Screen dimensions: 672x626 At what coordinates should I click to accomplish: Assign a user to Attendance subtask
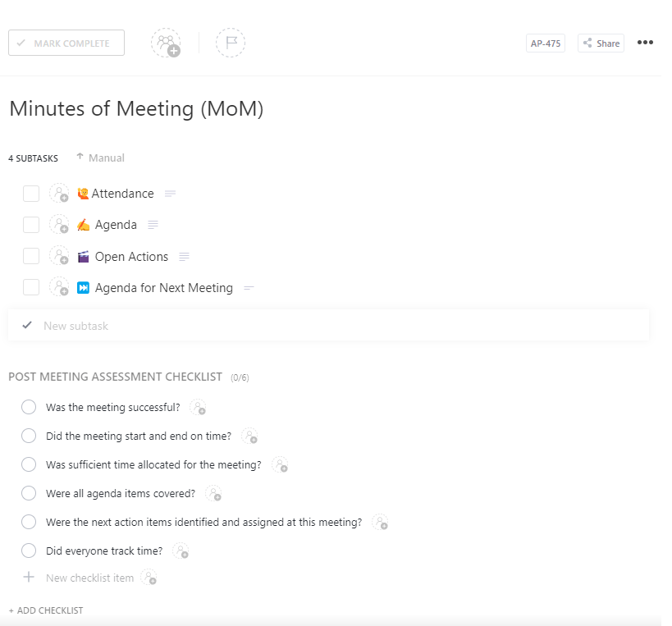click(59, 194)
